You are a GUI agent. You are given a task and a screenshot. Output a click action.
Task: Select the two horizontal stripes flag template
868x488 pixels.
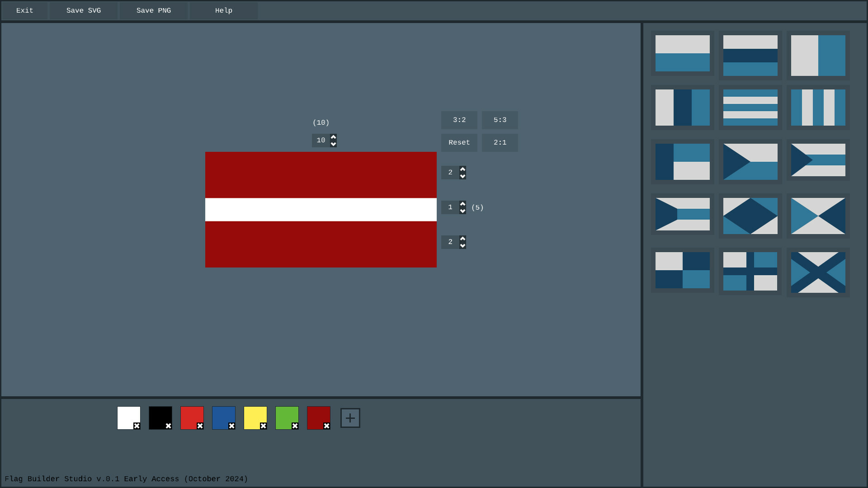tap(683, 54)
